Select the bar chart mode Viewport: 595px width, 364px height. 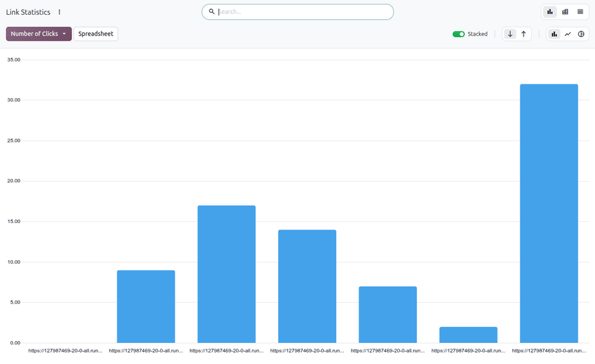(554, 34)
